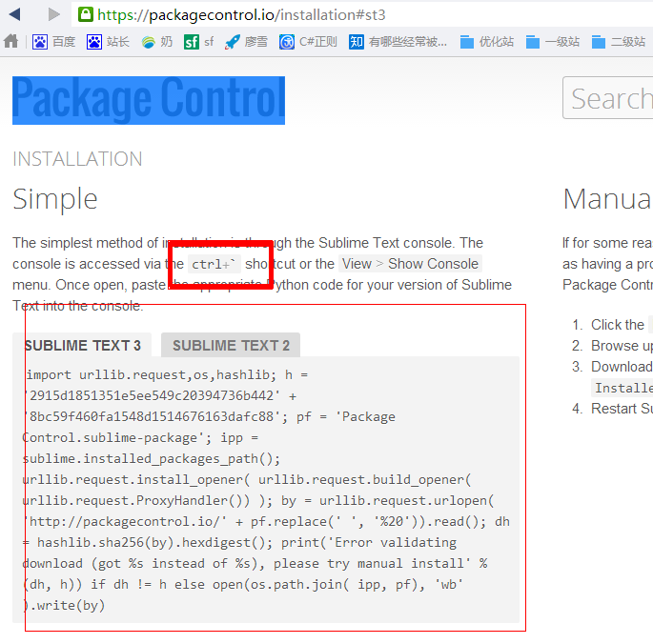Click manual step 2 'Browse up'
The image size is (653, 644).
(622, 346)
